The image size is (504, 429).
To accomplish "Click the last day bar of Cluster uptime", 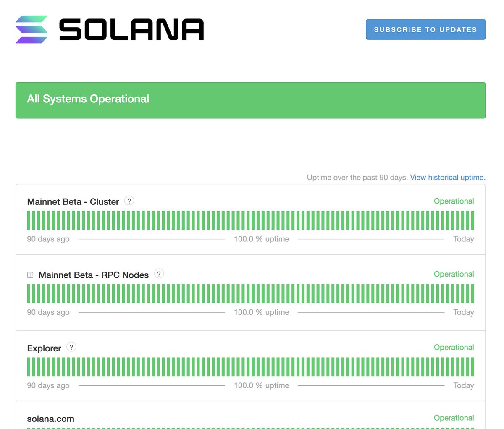I will (472, 220).
